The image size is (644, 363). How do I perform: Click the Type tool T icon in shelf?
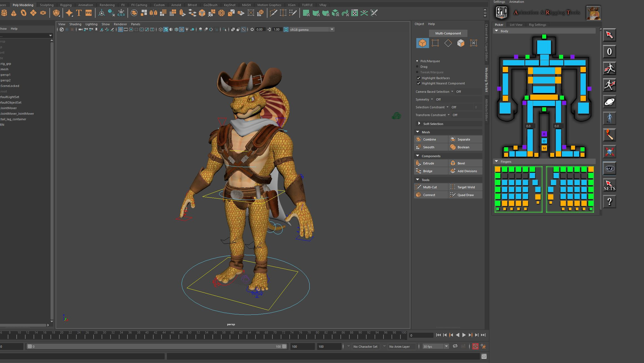click(x=79, y=13)
